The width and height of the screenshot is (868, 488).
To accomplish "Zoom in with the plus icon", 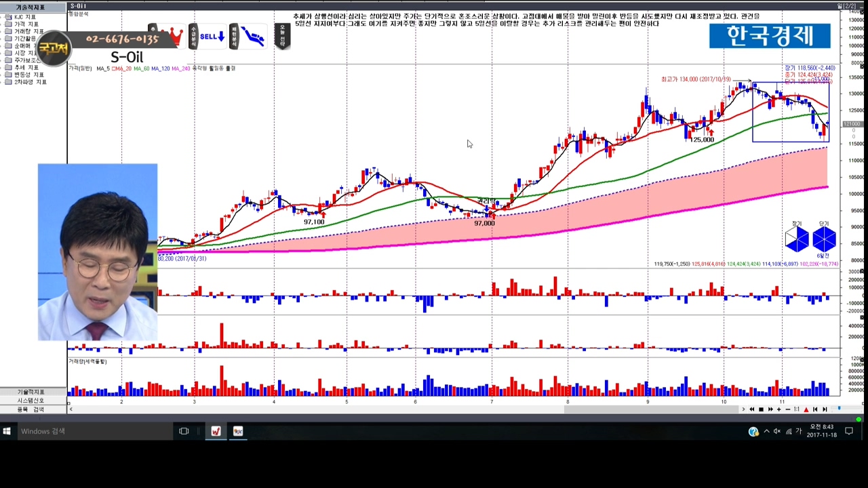I will 778,409.
